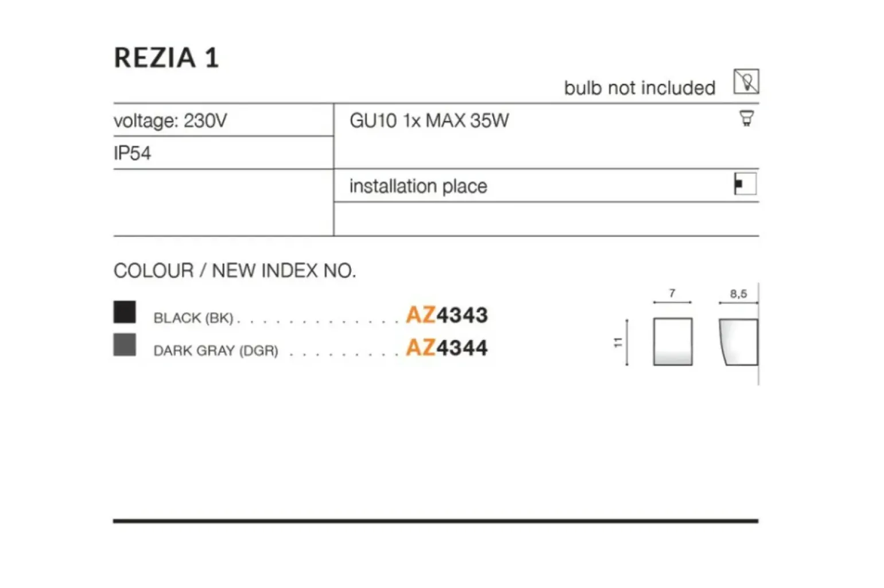Screen dimensions: 884x588
Task: Click the crossed-out bulb icon
Action: coord(746,81)
